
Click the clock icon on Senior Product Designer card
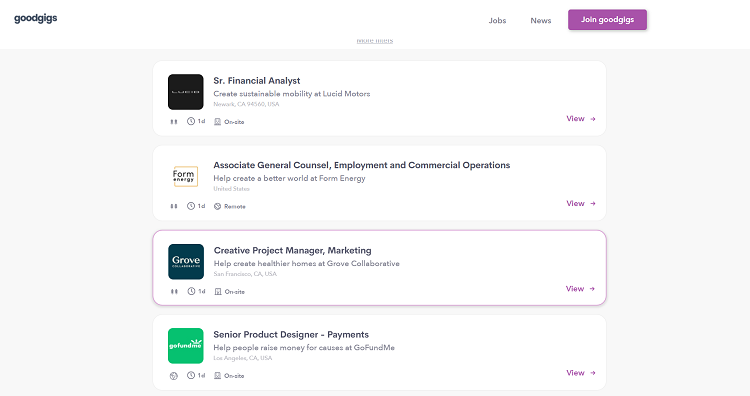tap(191, 375)
